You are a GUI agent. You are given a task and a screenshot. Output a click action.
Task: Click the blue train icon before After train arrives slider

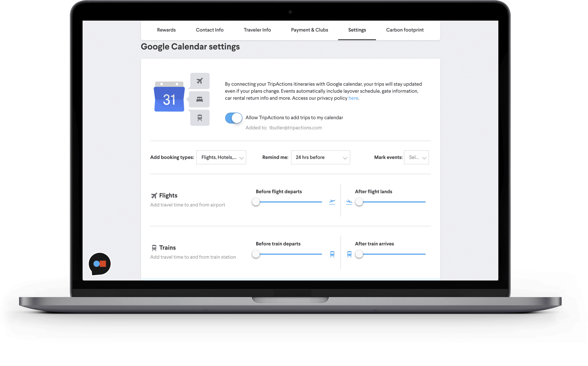pyautogui.click(x=349, y=254)
